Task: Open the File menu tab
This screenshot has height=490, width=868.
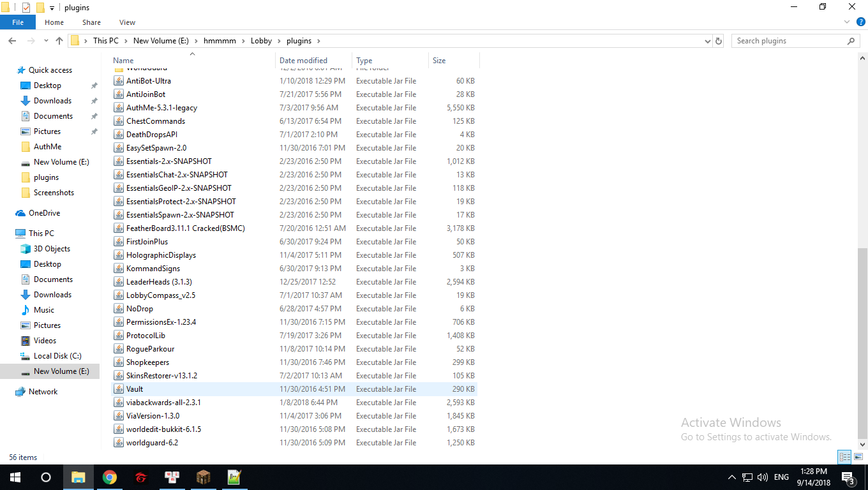Action: (18, 22)
